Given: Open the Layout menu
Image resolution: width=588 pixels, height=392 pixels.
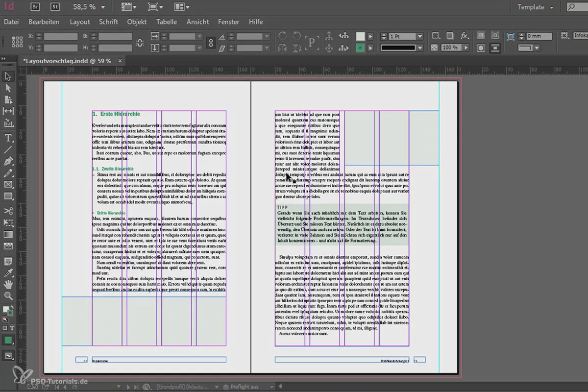Looking at the screenshot, I should tap(80, 22).
